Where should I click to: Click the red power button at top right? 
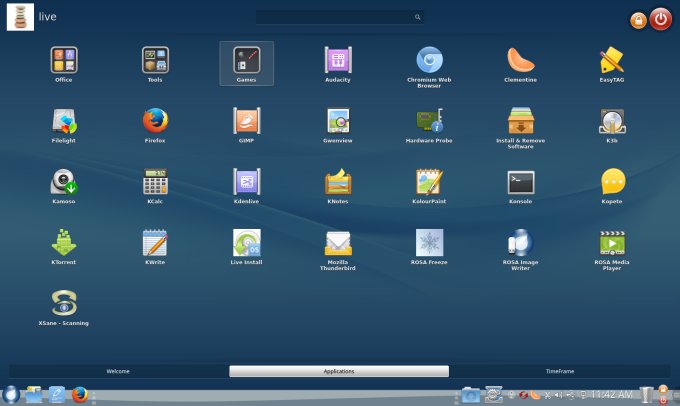(660, 19)
